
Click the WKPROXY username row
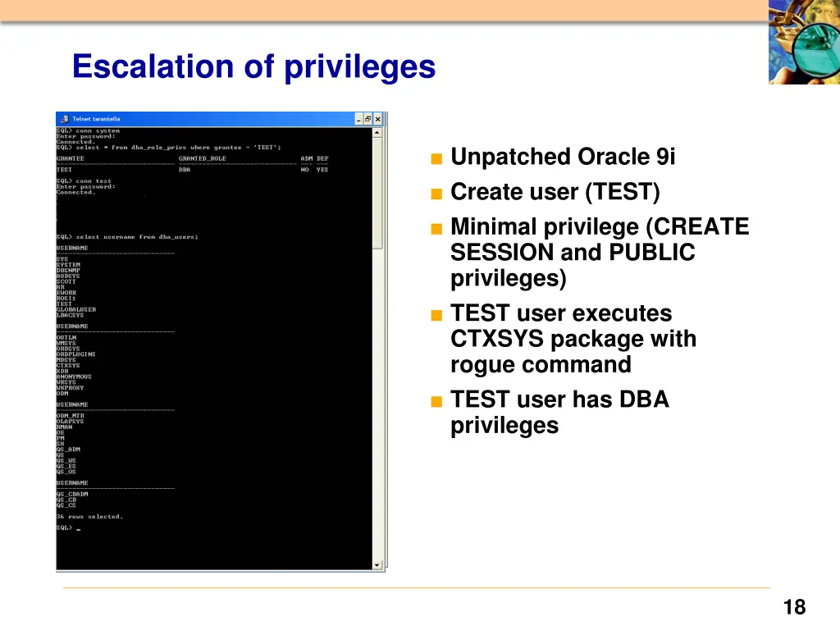[x=71, y=388]
